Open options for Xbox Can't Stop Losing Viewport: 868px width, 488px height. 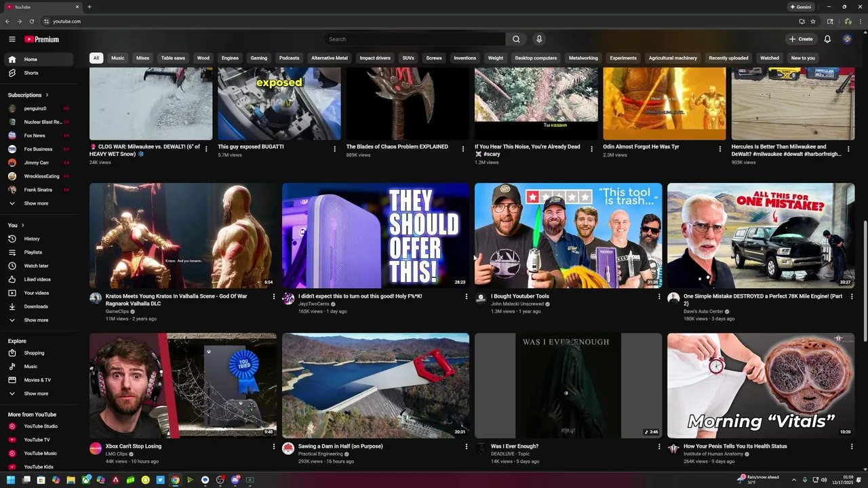click(274, 447)
